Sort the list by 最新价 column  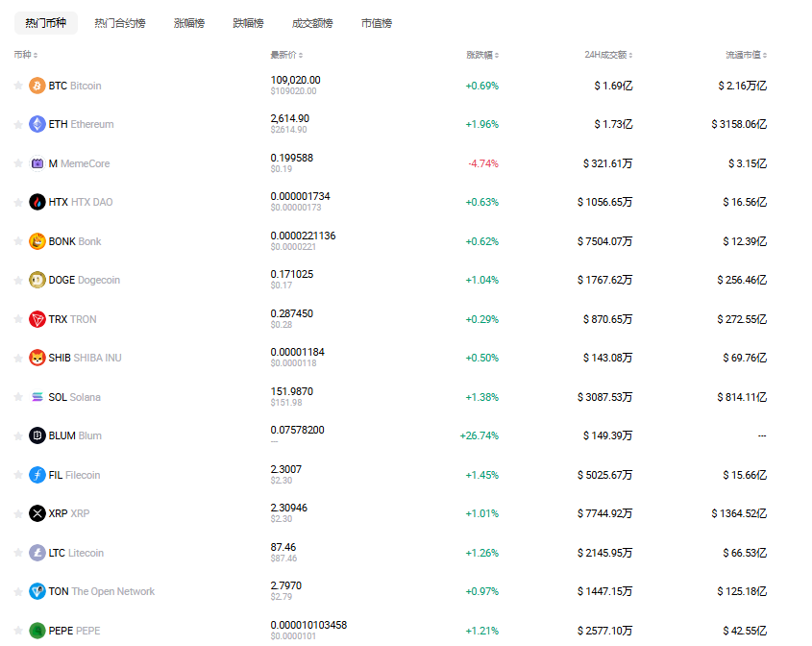pos(286,55)
